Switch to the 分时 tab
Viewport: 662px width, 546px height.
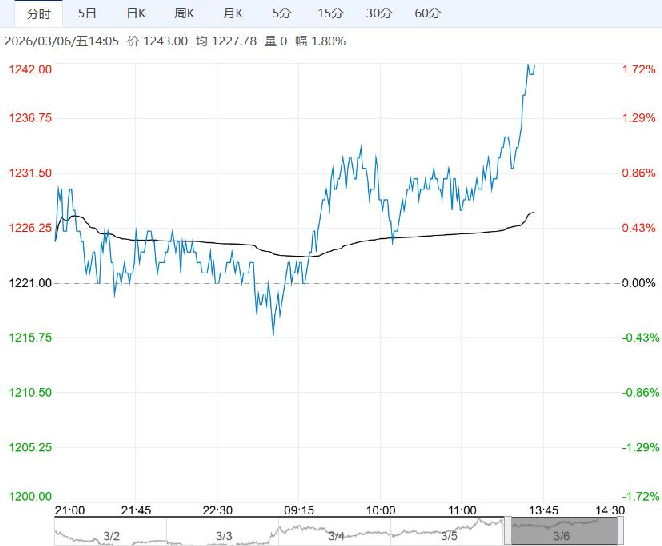coord(38,13)
